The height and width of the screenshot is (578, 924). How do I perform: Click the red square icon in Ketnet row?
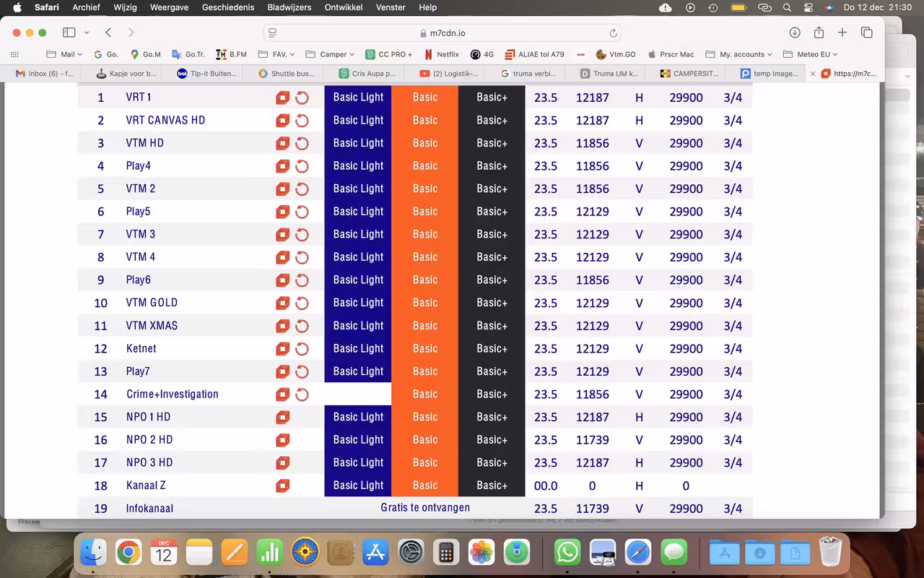(283, 348)
